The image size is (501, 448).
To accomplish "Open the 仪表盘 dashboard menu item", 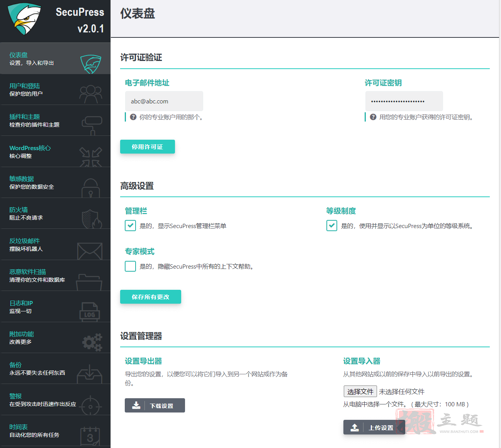I will coord(55,59).
